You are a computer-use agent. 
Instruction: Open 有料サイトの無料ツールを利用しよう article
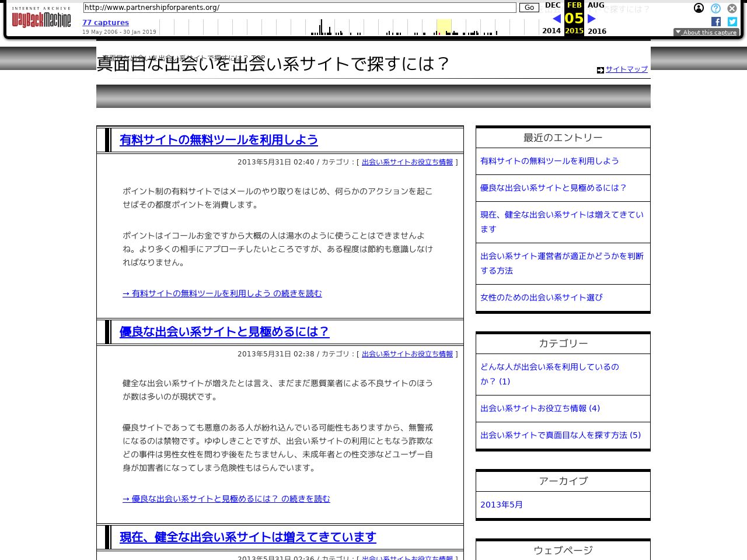[x=219, y=140]
